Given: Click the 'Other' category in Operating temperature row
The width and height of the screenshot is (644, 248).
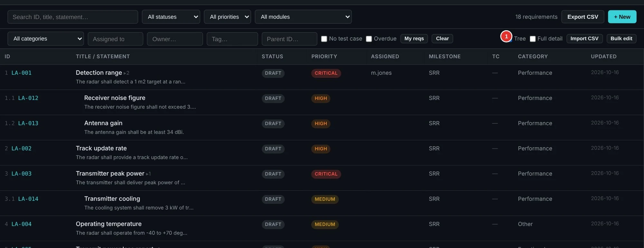Looking at the screenshot, I should 525,224.
